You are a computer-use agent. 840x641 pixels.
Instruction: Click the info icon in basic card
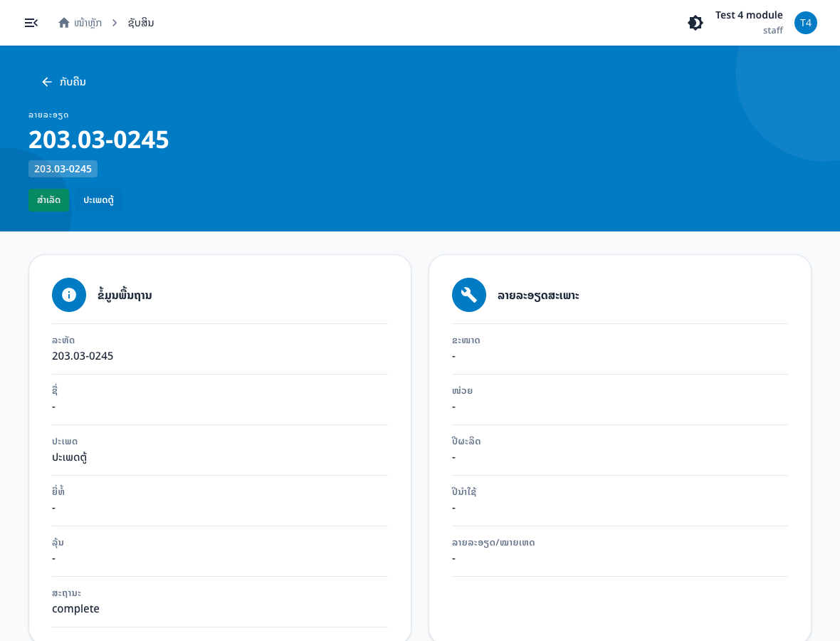[x=68, y=295]
